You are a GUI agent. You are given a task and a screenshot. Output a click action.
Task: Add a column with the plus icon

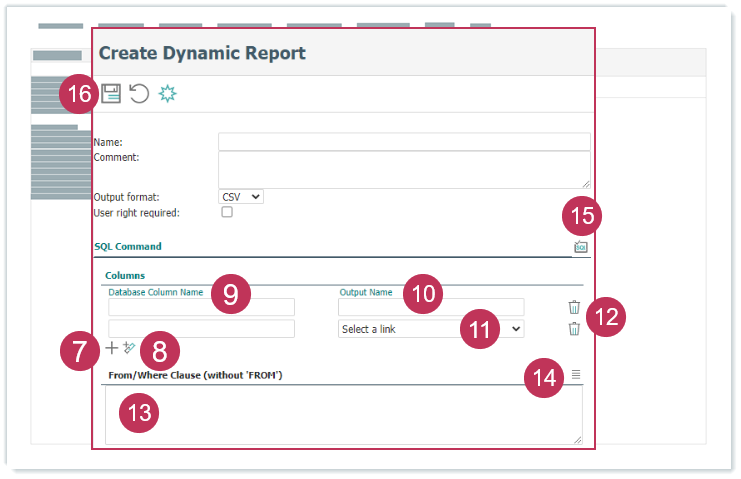[x=111, y=348]
